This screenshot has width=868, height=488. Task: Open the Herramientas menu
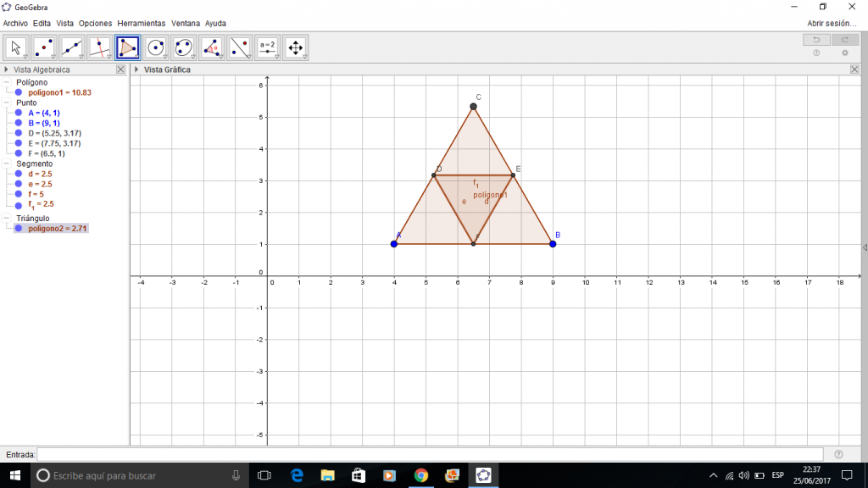pos(141,23)
